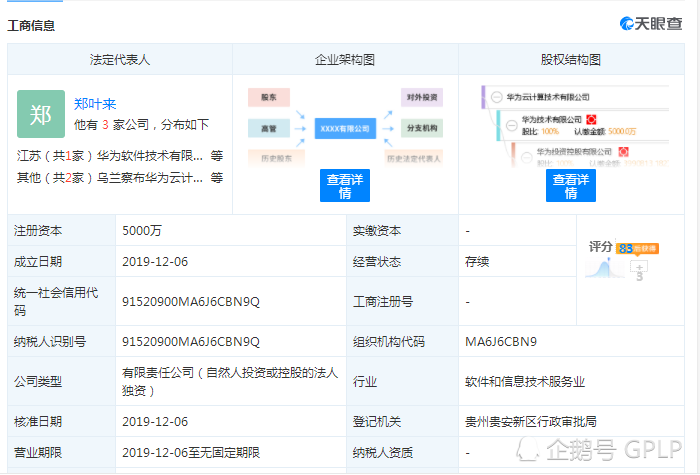
Task: Click the red icon beside 华为技术有限公司
Action: click(591, 120)
